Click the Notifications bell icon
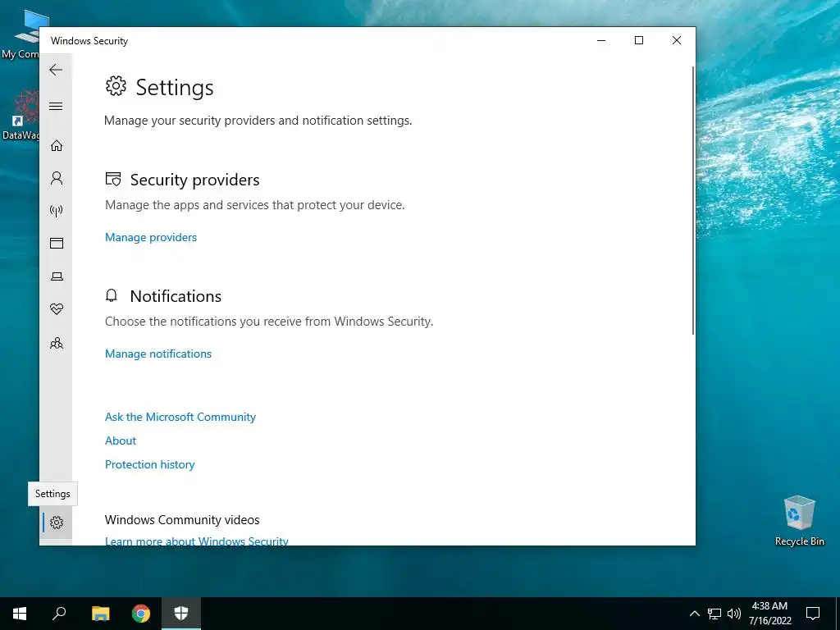840x630 pixels. [x=112, y=295]
